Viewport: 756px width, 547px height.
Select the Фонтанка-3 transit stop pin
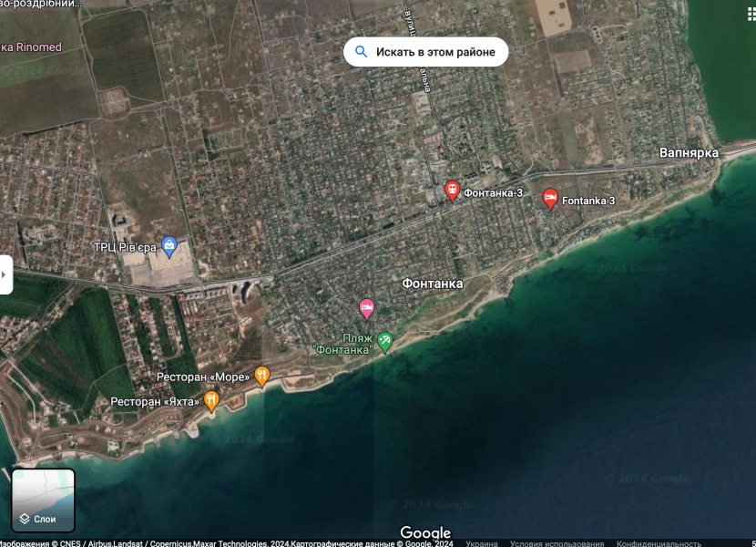452,191
